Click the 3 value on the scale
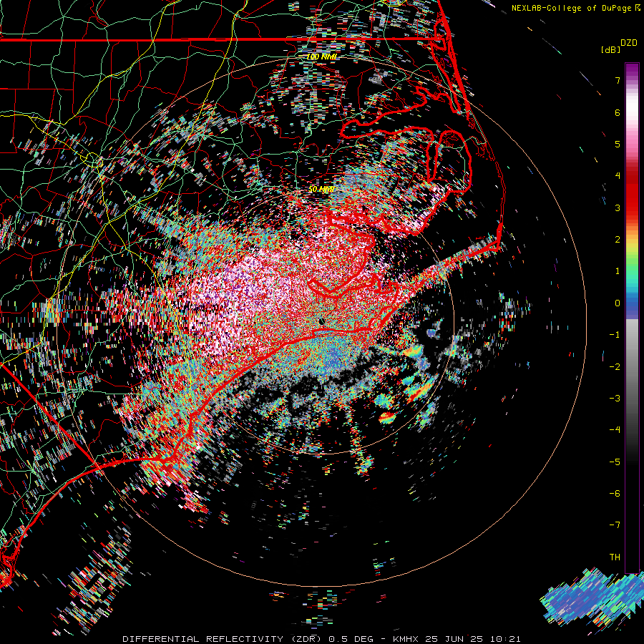The height and width of the screenshot is (644, 644). [x=618, y=208]
